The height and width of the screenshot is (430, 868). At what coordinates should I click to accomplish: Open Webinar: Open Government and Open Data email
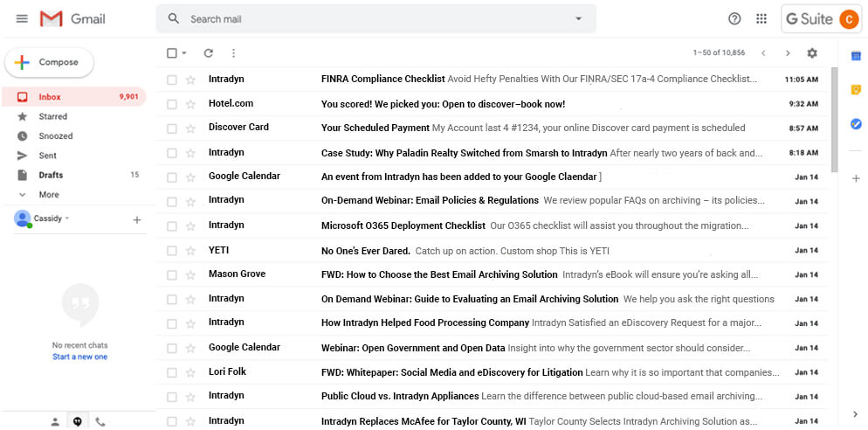(493, 348)
